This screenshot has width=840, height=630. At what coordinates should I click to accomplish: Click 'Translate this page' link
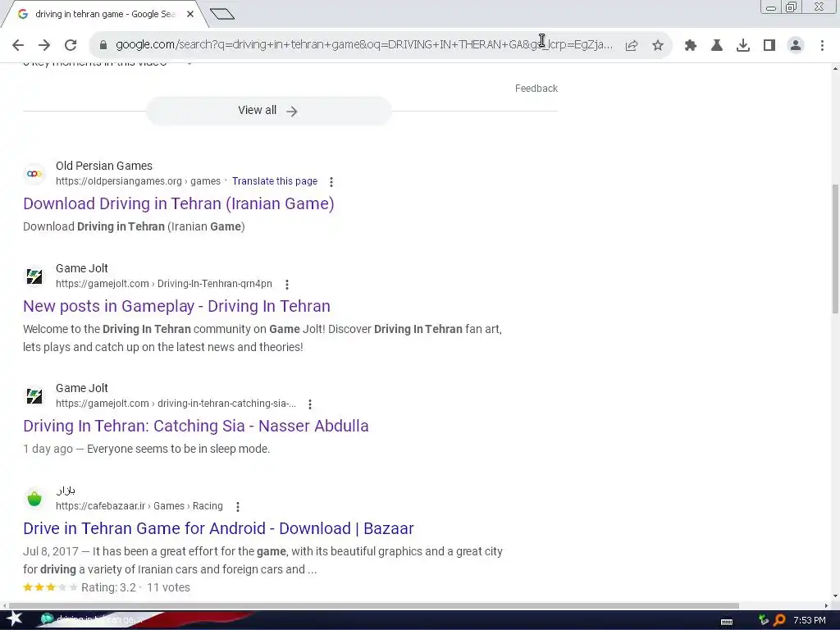(274, 181)
